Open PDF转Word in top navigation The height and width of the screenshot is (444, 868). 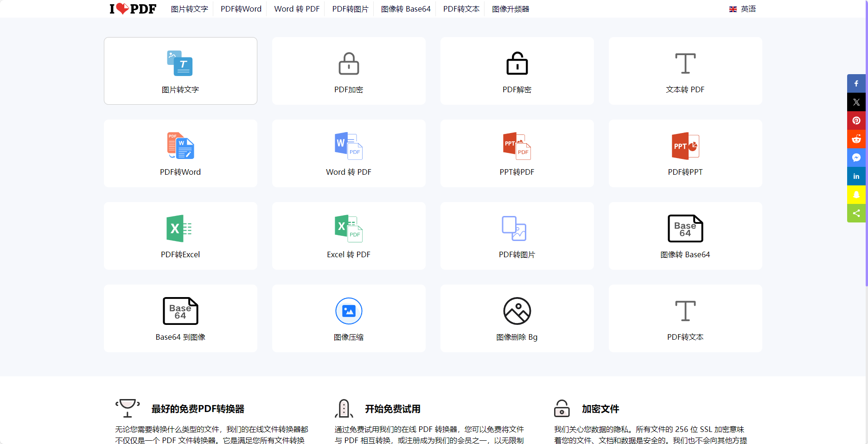point(241,9)
